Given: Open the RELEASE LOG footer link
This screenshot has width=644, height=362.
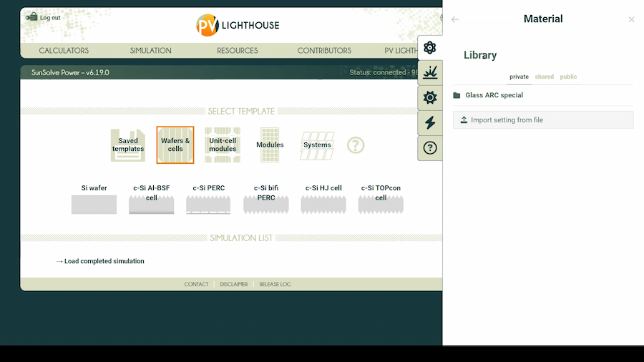Looking at the screenshot, I should click(275, 284).
